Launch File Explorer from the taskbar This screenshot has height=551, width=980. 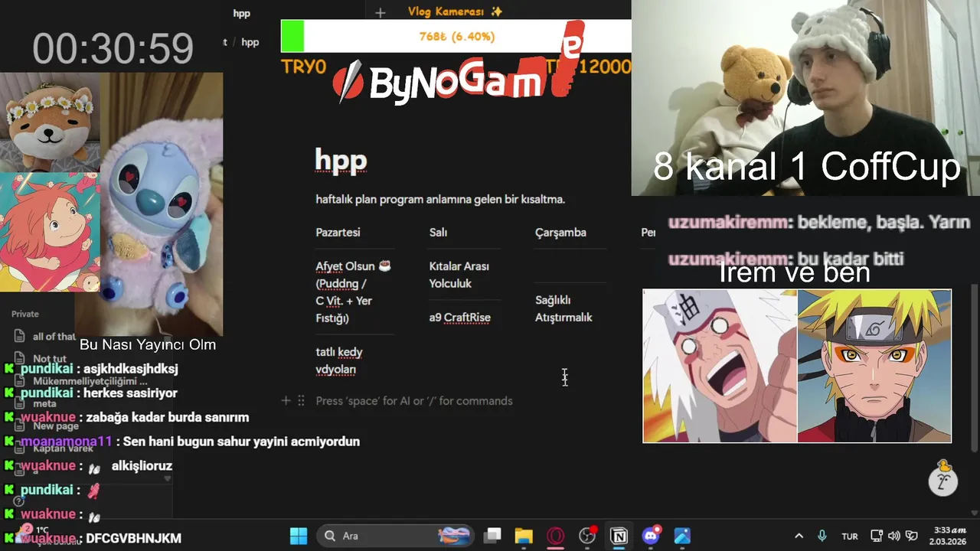[524, 536]
